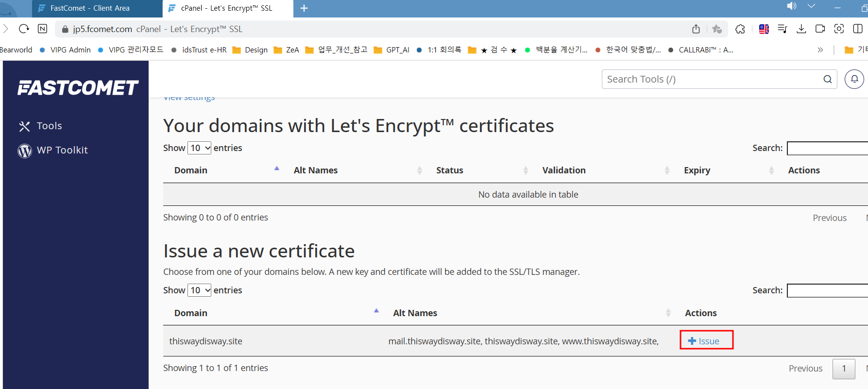Open the VIPG Admin bookmark
The image size is (868, 389).
[x=66, y=50]
